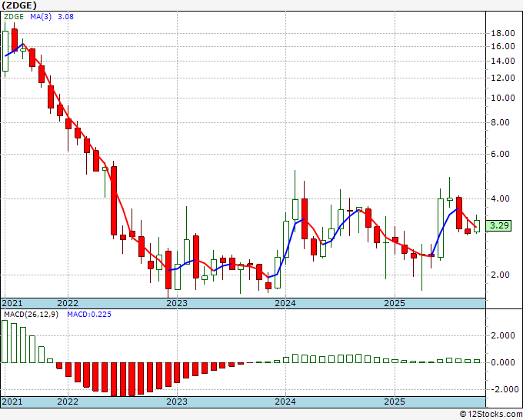The width and height of the screenshot is (523, 420).
Task: Click the 2.000 MACD axis label
Action: (503, 335)
